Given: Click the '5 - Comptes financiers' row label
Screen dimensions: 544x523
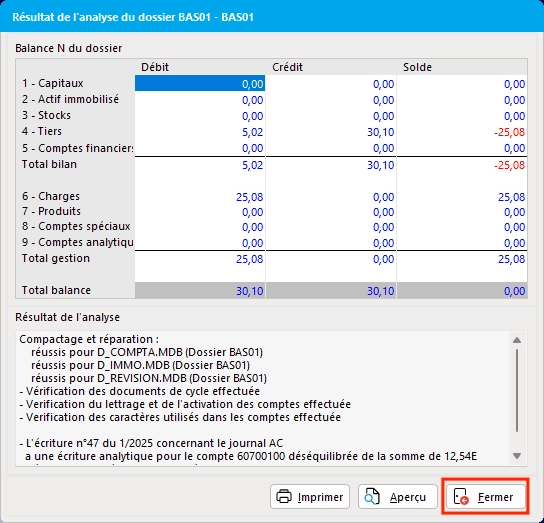Looking at the screenshot, I should [77, 148].
